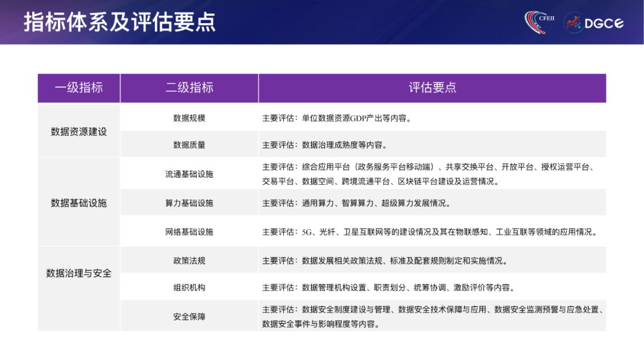The height and width of the screenshot is (362, 644).
Task: Select the line starting 综合应用平台(政务服务平台移动端)
Action: click(428, 167)
